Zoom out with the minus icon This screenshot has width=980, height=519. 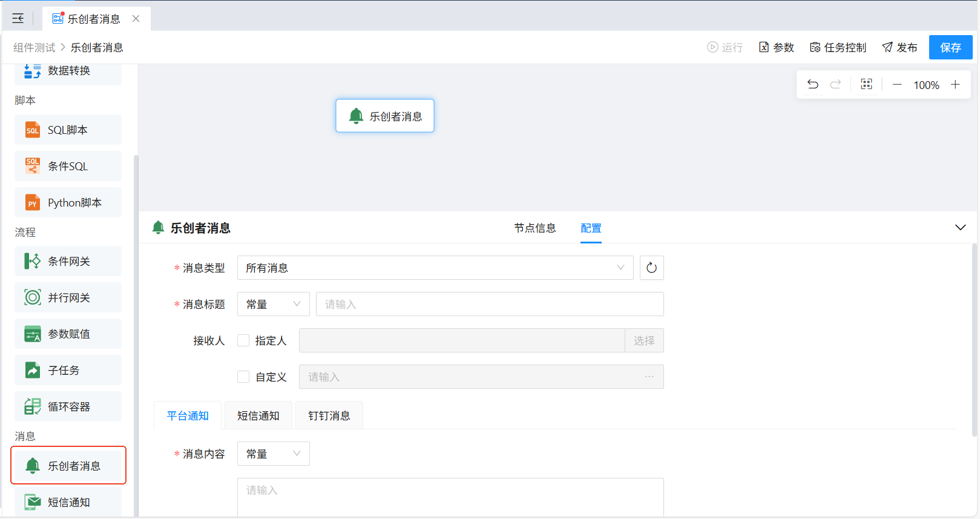point(897,85)
